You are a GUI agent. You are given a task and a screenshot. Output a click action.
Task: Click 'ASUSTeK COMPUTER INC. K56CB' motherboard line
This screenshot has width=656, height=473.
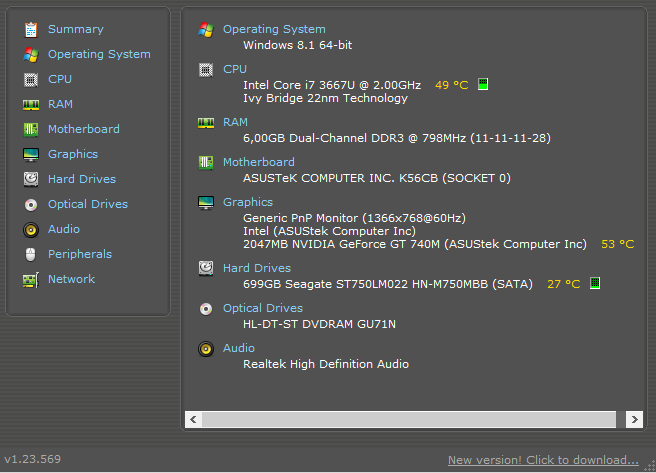377,178
